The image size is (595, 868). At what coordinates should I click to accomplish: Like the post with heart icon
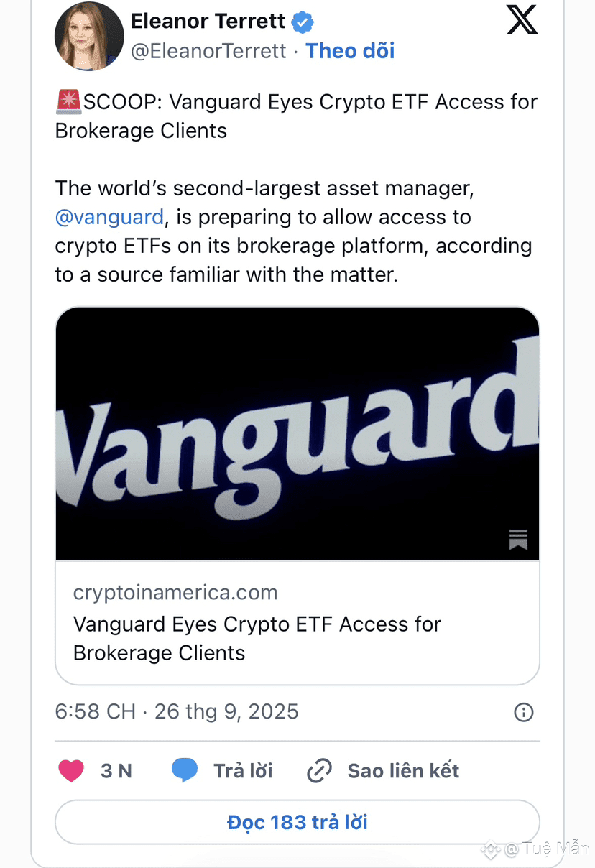[71, 771]
